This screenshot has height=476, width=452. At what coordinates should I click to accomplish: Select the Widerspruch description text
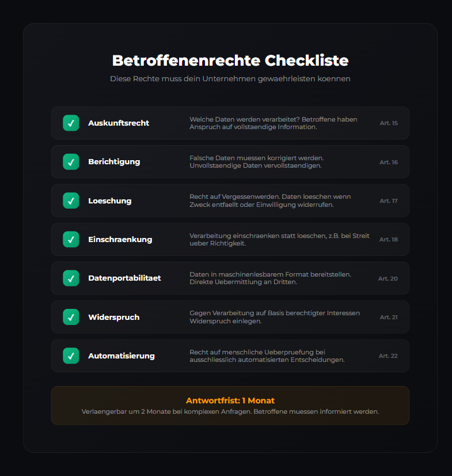click(x=275, y=317)
